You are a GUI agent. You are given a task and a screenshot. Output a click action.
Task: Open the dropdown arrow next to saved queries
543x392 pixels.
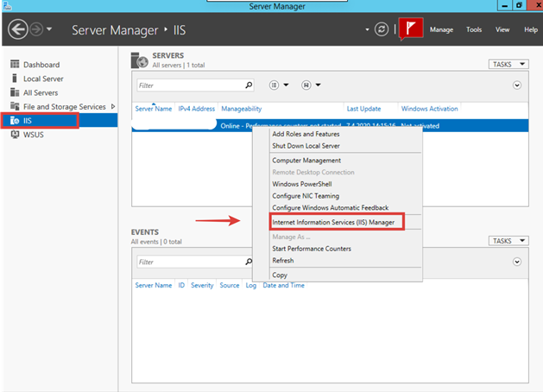point(318,85)
